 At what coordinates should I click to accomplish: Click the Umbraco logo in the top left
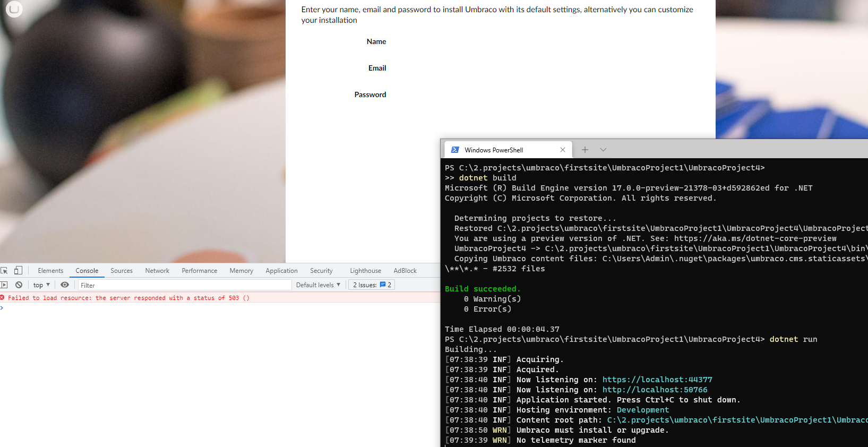[14, 9]
